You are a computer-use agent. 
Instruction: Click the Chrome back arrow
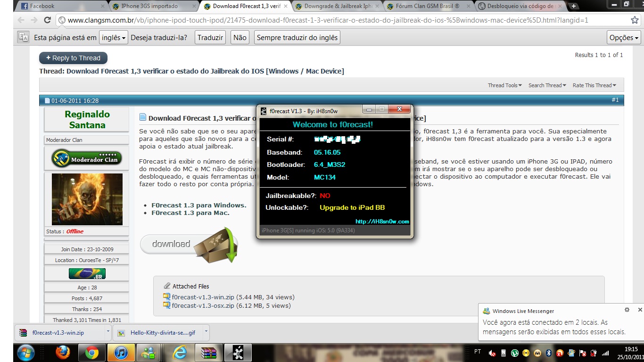tap(21, 20)
